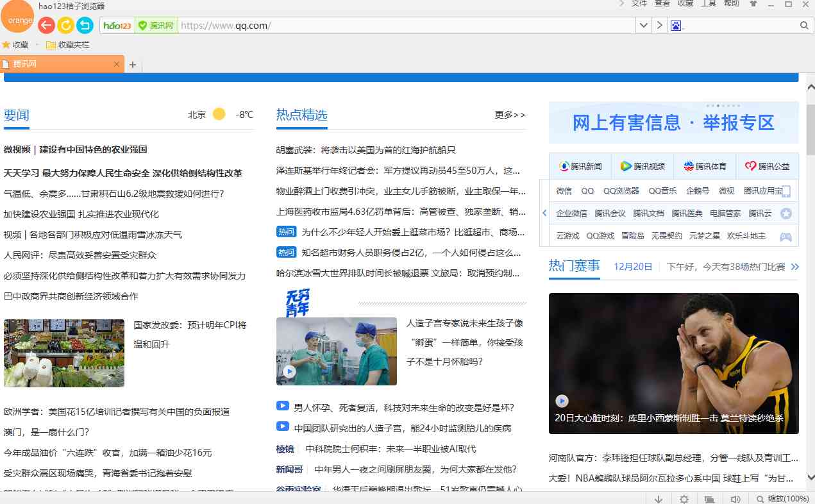Click the go-forward arrow beside the address bar
Image resolution: width=815 pixels, height=504 pixels.
[x=660, y=26]
